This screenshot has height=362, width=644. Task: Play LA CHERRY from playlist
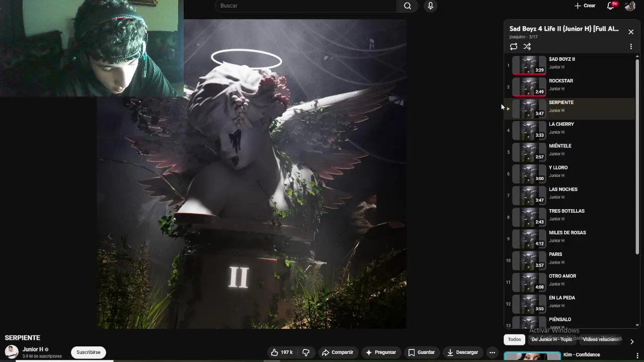click(570, 130)
